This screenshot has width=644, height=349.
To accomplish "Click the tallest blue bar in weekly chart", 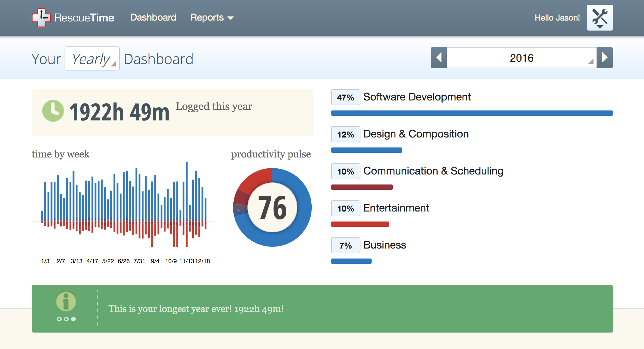I will click(187, 191).
